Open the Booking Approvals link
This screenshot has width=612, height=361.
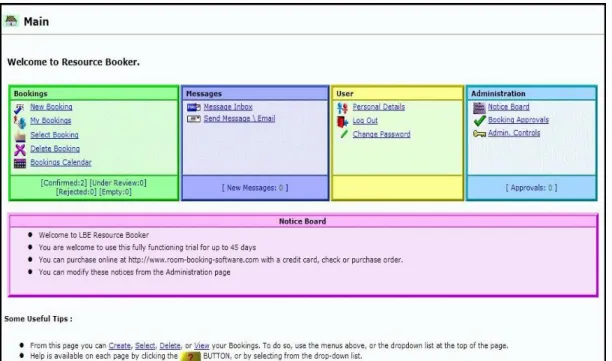coord(518,120)
